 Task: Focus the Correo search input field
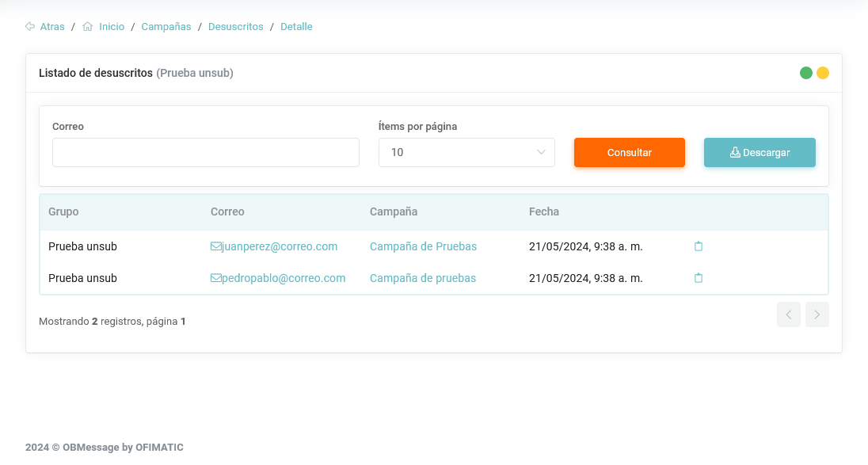pos(206,152)
